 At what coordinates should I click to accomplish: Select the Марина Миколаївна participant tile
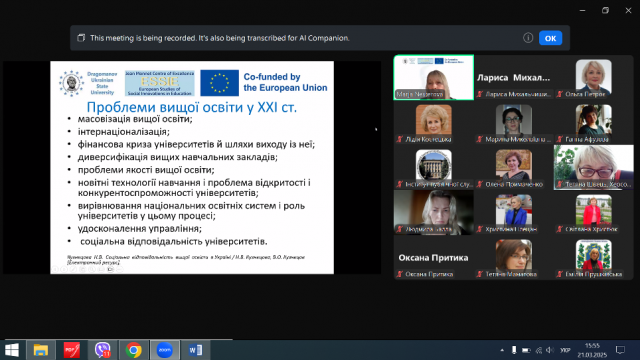coord(513,122)
